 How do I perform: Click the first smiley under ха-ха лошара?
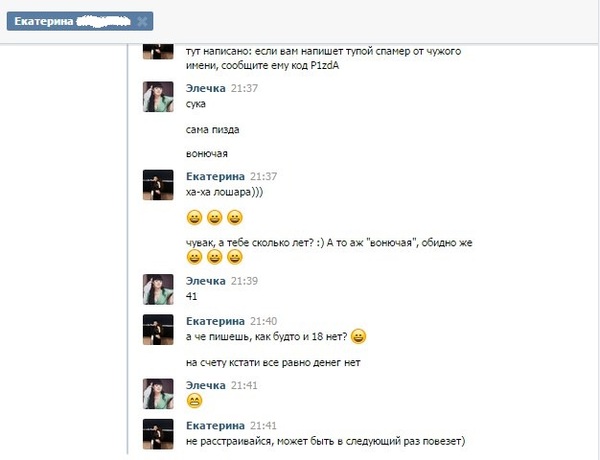point(194,217)
